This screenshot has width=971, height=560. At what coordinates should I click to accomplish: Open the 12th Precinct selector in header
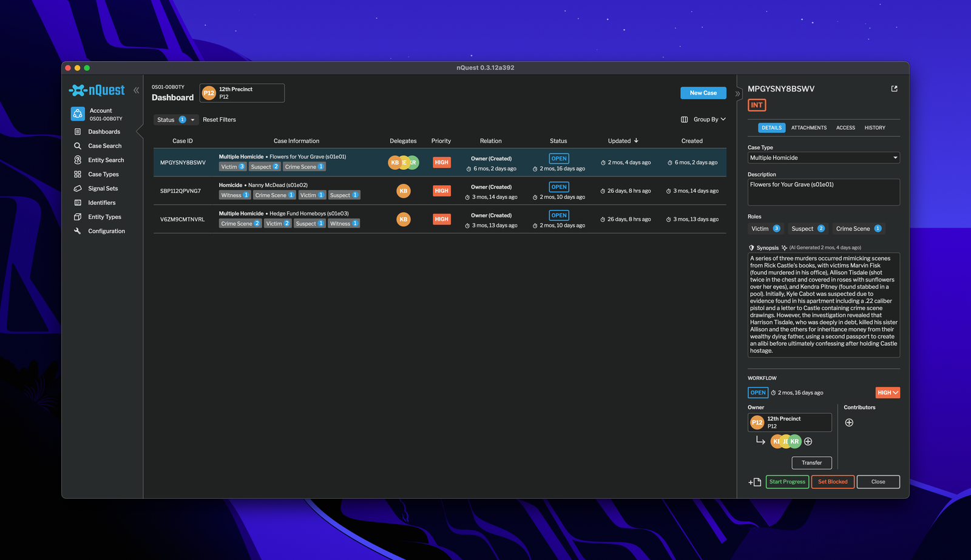tap(242, 93)
